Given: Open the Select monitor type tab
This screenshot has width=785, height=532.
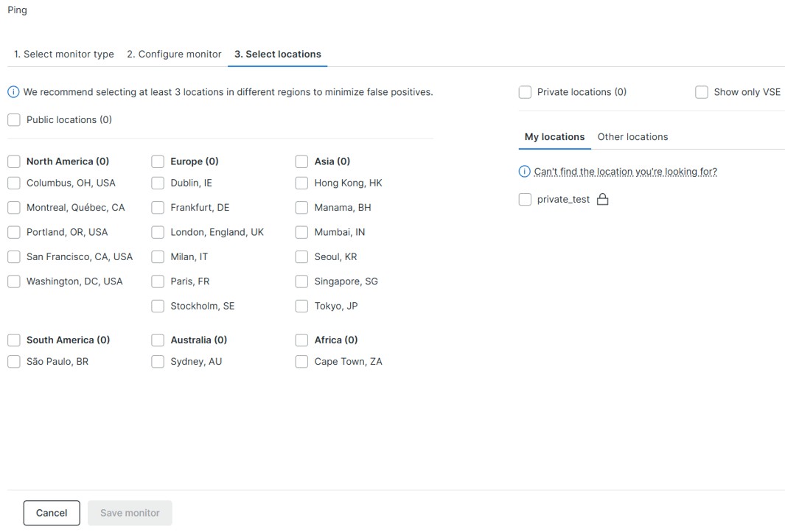Looking at the screenshot, I should pos(64,55).
